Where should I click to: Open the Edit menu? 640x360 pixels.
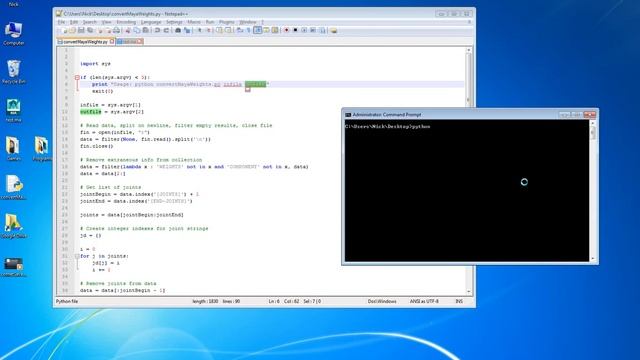click(x=74, y=22)
